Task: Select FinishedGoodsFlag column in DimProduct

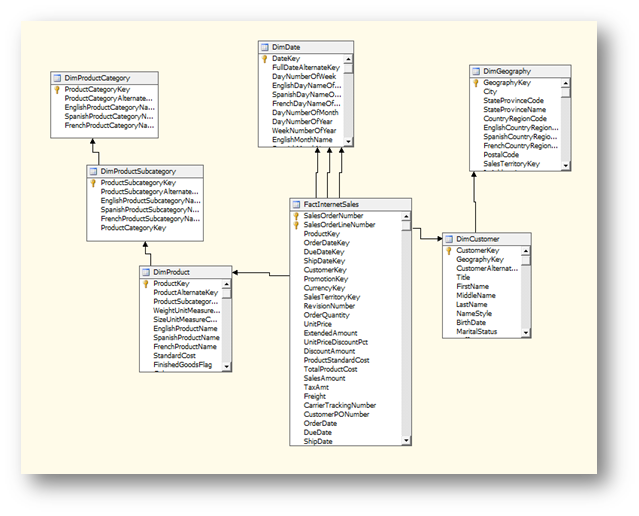Action: [x=183, y=365]
